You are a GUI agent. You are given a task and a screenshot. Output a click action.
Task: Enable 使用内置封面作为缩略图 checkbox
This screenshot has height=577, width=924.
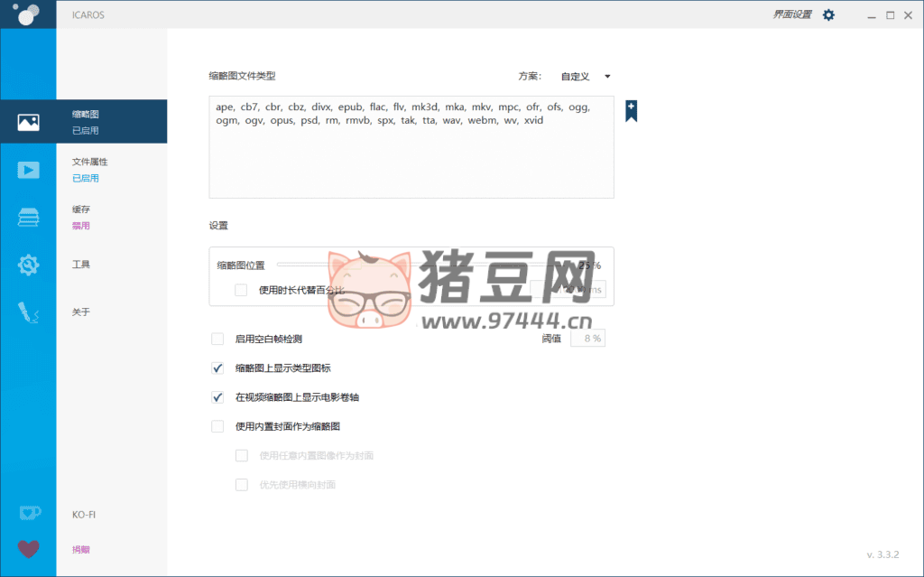pyautogui.click(x=217, y=425)
